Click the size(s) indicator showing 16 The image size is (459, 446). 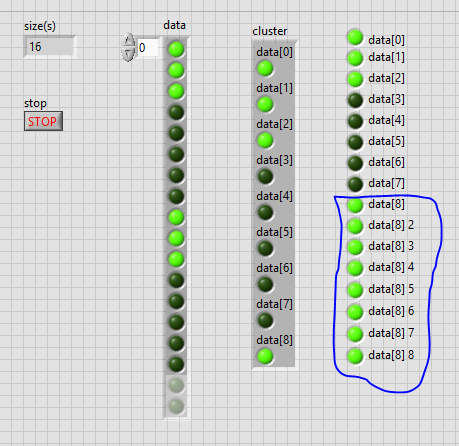pos(49,47)
